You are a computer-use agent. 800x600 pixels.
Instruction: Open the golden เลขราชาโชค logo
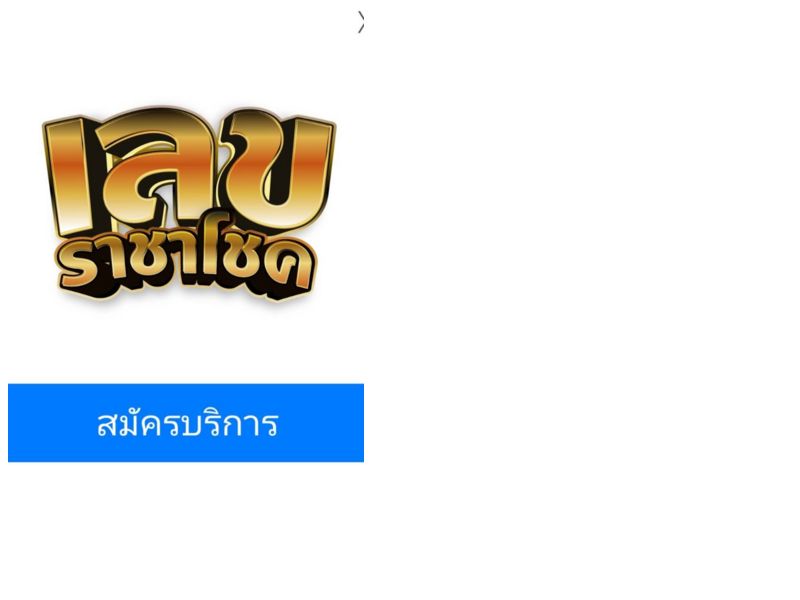pyautogui.click(x=189, y=204)
